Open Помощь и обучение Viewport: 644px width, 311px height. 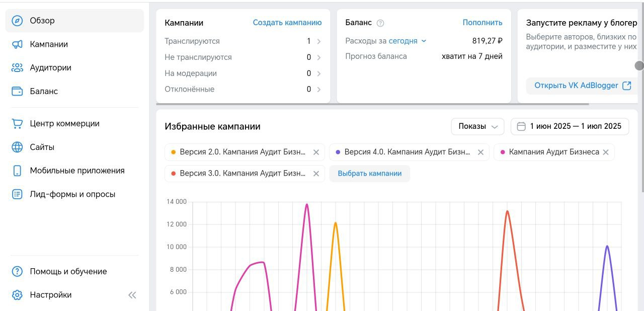(x=74, y=271)
